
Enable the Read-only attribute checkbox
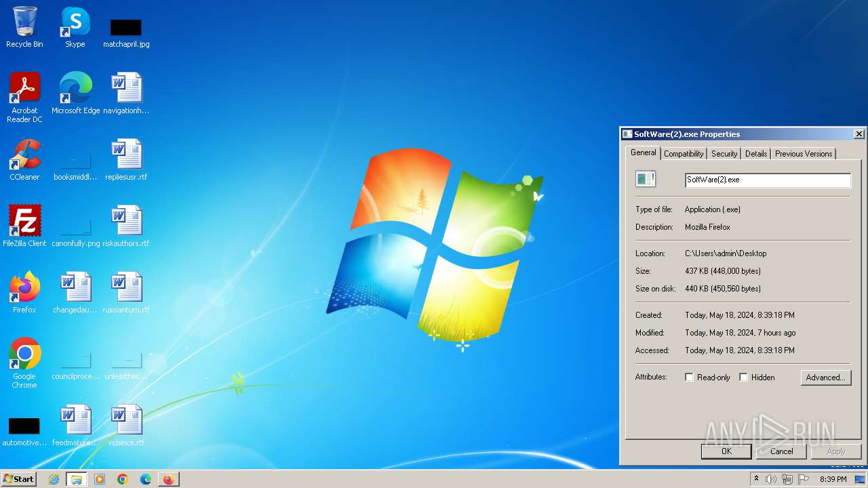[x=689, y=378]
